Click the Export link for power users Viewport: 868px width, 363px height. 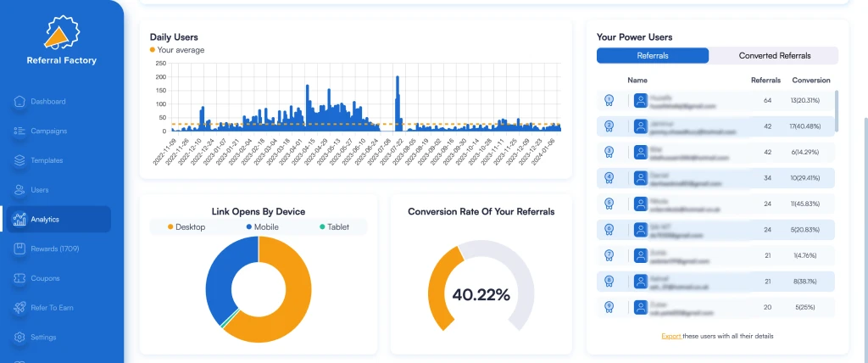671,336
